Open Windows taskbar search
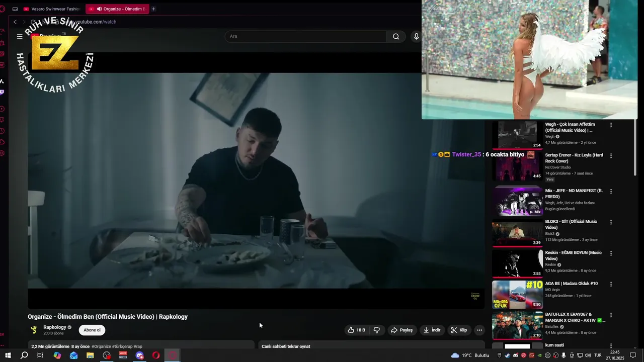The image size is (644, 362). (x=24, y=355)
